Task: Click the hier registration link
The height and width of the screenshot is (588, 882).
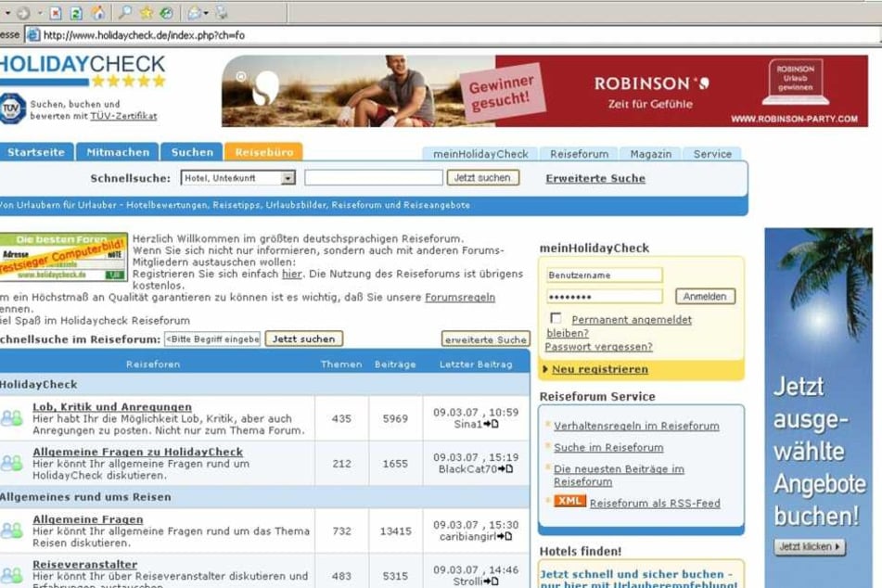Action: [x=291, y=274]
